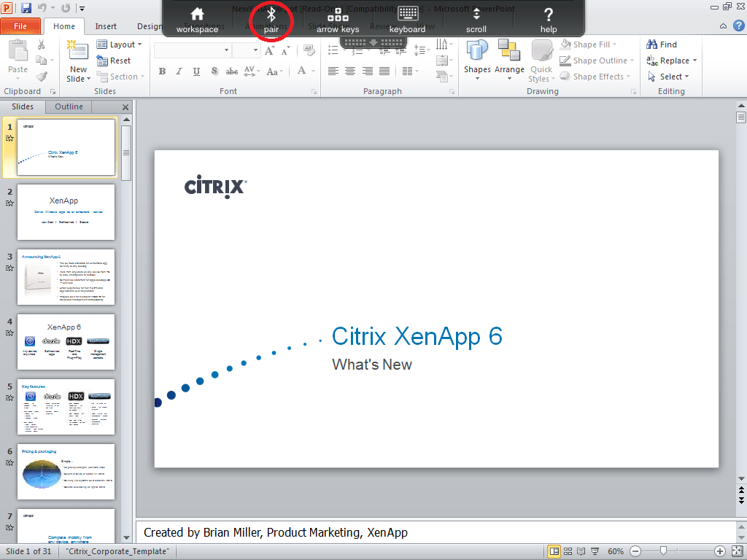Apply Underline formatting
Screen dimensions: 747x560
pyautogui.click(x=196, y=71)
